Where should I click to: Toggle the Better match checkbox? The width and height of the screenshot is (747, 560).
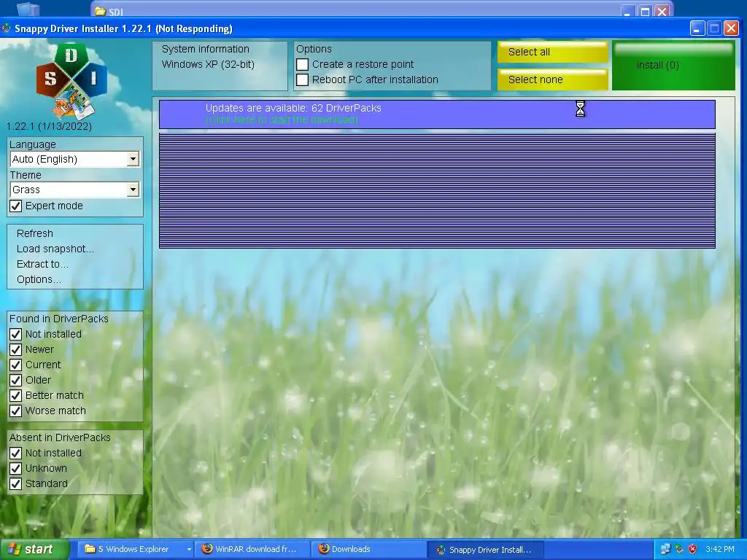16,395
